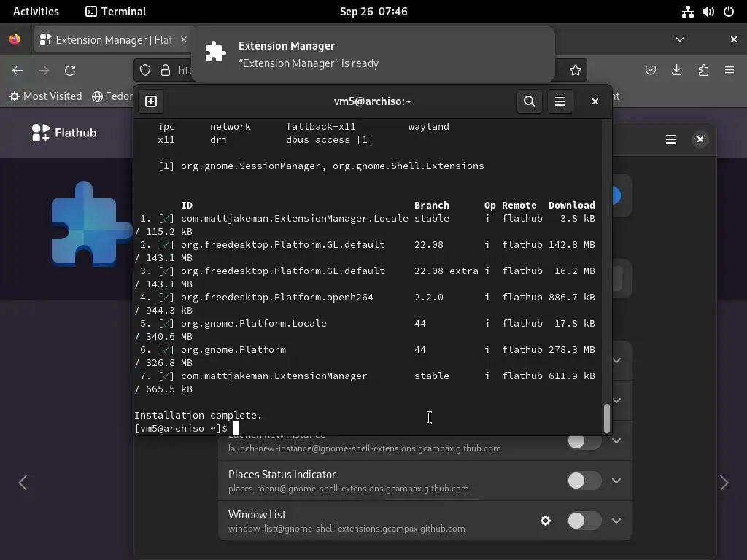The width and height of the screenshot is (747, 560).
Task: Open Firefox application menu
Action: pos(729,71)
